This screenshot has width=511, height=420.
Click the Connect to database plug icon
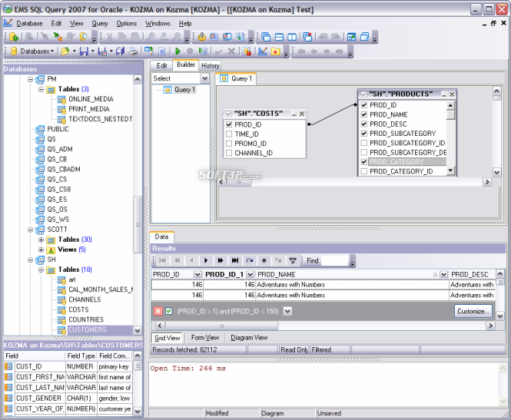(x=58, y=37)
